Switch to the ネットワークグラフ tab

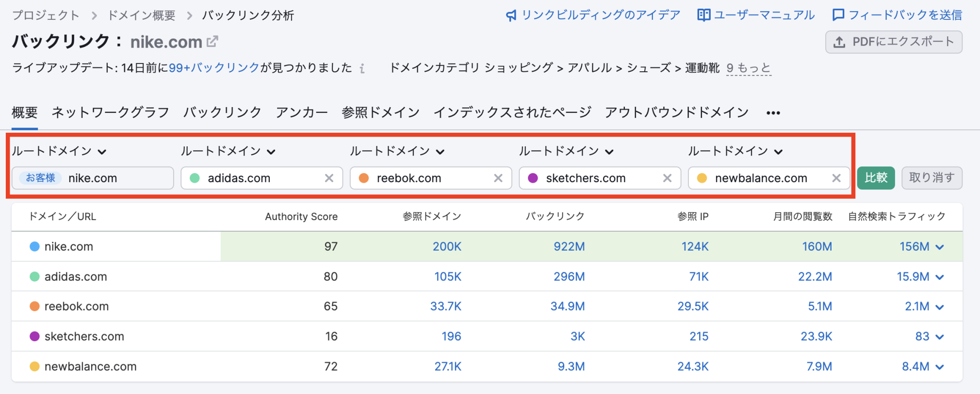click(x=111, y=112)
